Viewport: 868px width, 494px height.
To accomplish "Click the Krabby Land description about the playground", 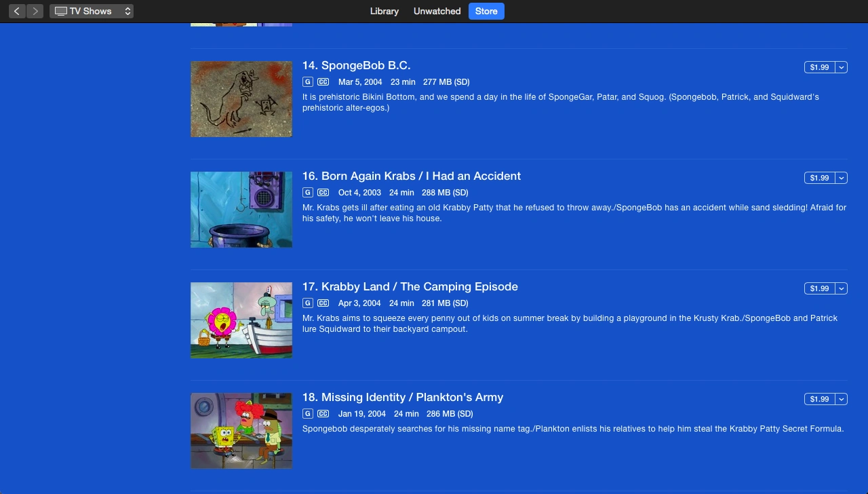I will click(570, 324).
